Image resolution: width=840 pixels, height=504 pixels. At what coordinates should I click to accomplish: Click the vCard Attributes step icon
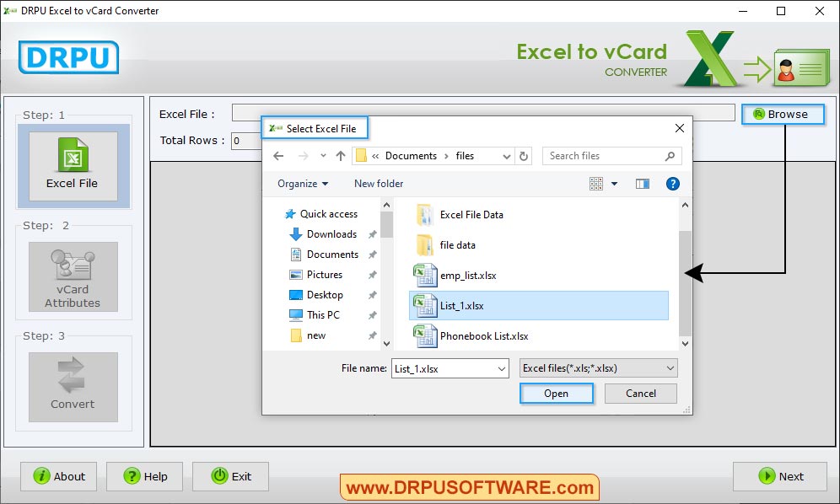(x=73, y=276)
